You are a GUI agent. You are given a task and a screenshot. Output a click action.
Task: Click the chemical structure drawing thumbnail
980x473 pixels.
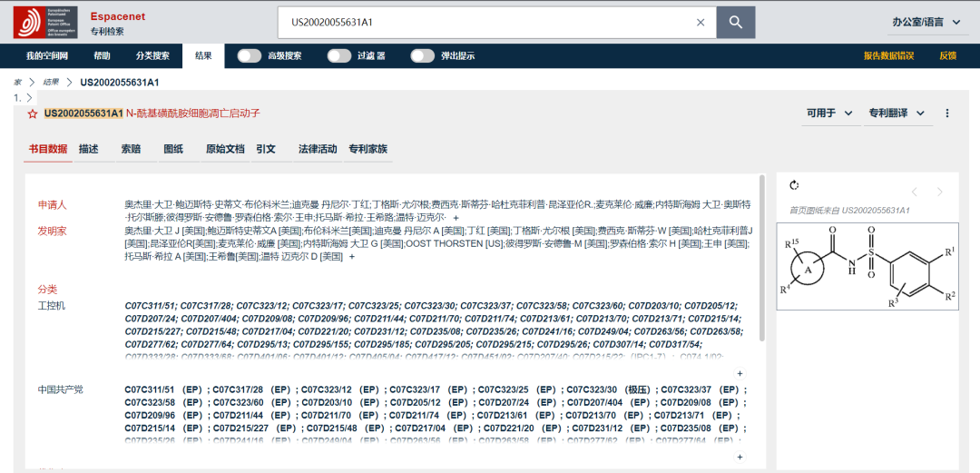[867, 269]
